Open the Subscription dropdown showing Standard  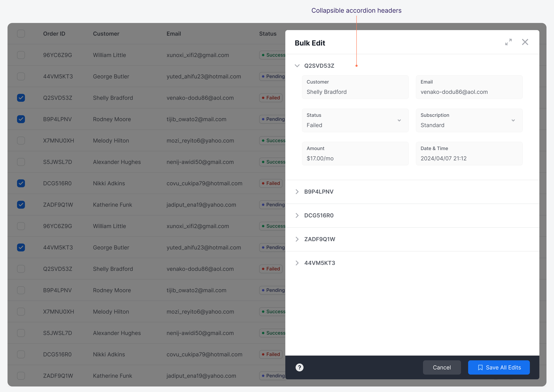tap(469, 120)
